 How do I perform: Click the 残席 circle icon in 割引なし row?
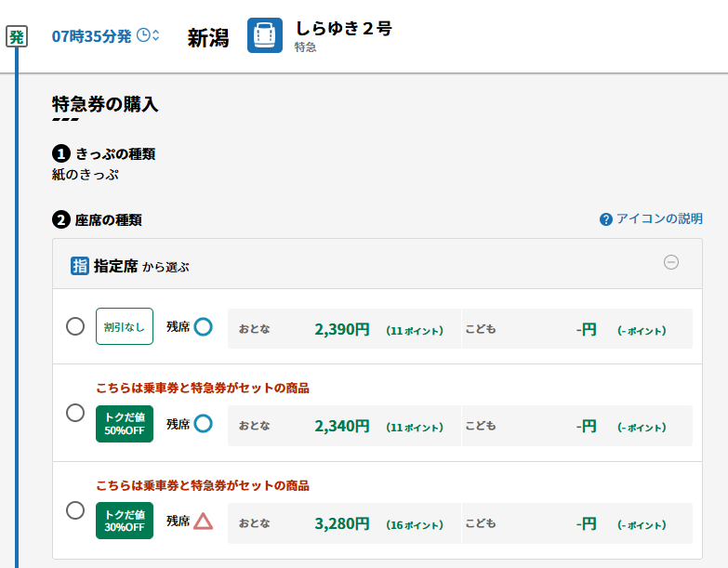pos(203,327)
